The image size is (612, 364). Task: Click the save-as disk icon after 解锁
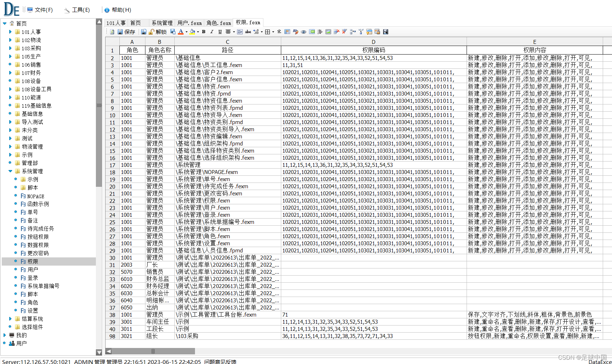tap(173, 32)
